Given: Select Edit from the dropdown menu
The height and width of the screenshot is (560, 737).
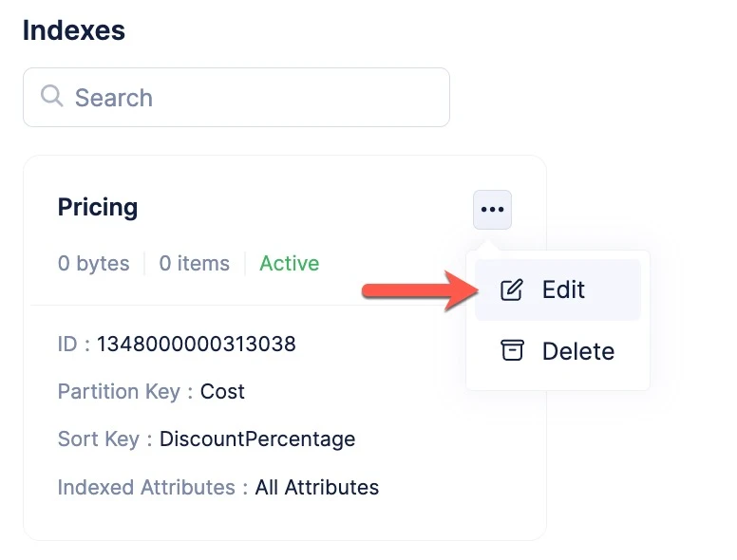Looking at the screenshot, I should (557, 289).
